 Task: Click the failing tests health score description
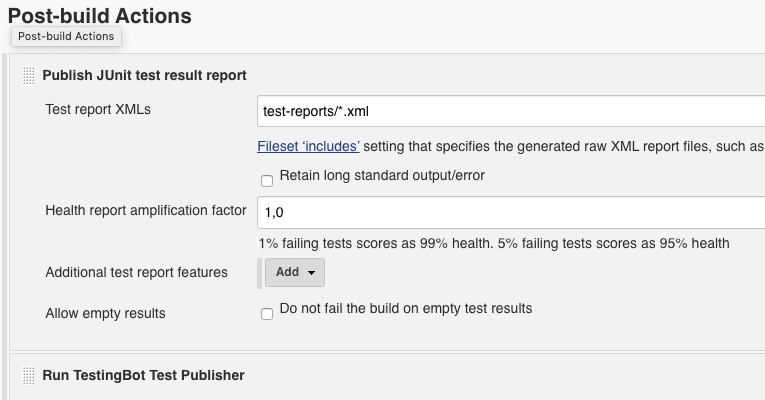point(494,243)
